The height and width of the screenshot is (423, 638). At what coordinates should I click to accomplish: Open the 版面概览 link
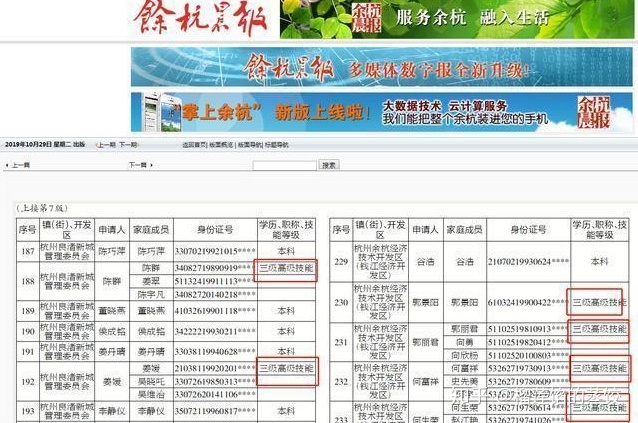(x=222, y=145)
